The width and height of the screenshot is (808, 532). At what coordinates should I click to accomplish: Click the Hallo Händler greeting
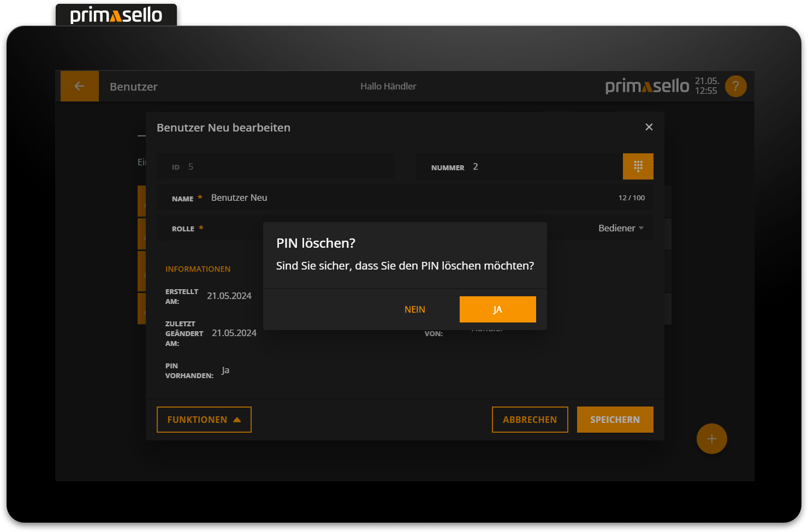coord(388,86)
